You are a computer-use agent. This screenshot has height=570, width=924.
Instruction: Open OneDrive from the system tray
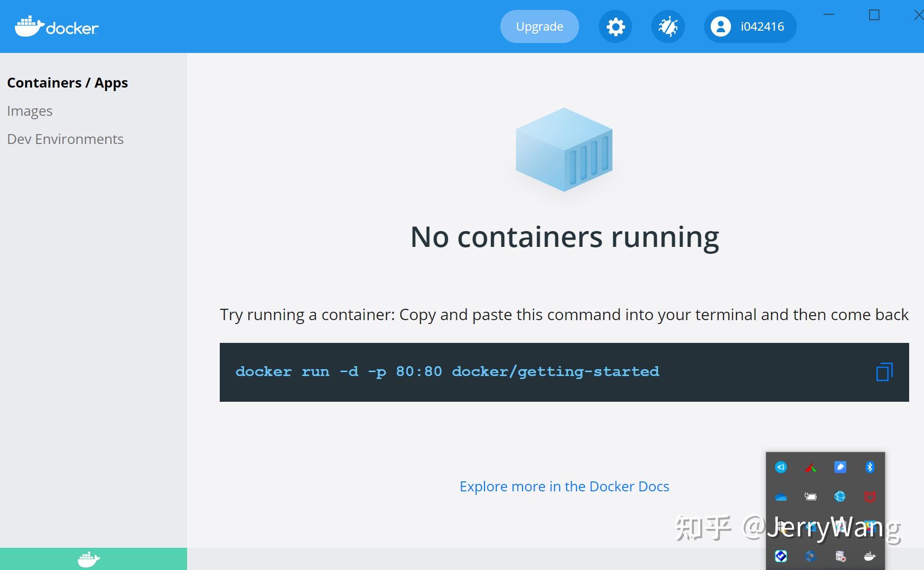click(x=780, y=497)
